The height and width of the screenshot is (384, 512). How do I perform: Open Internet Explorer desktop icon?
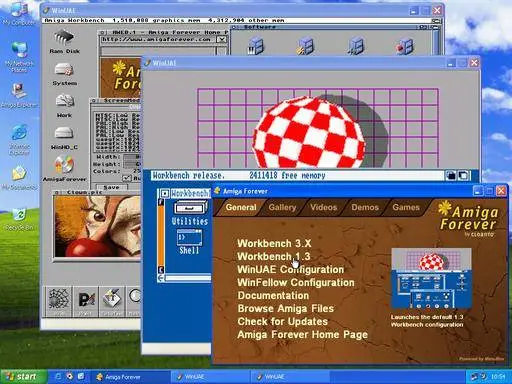[x=19, y=140]
